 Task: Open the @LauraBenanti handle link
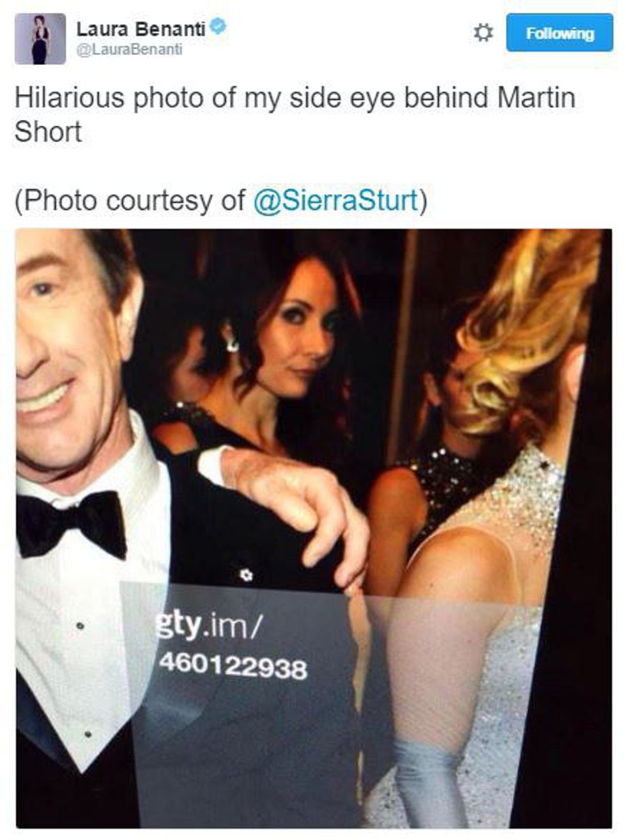coord(129,50)
